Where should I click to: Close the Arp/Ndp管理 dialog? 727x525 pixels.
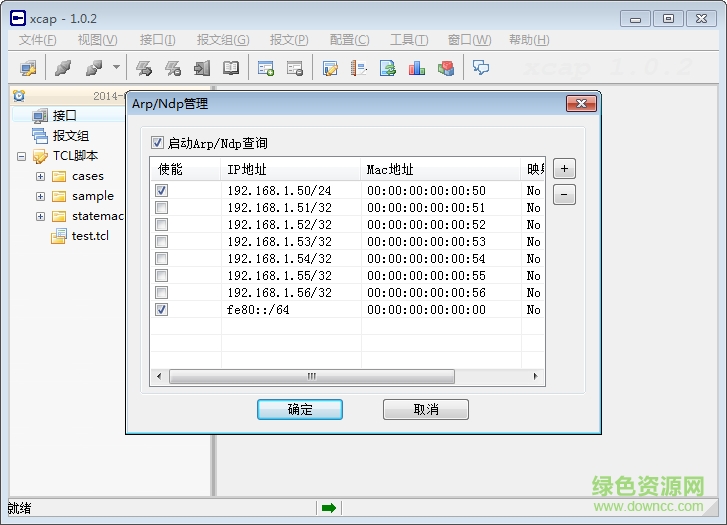[581, 103]
